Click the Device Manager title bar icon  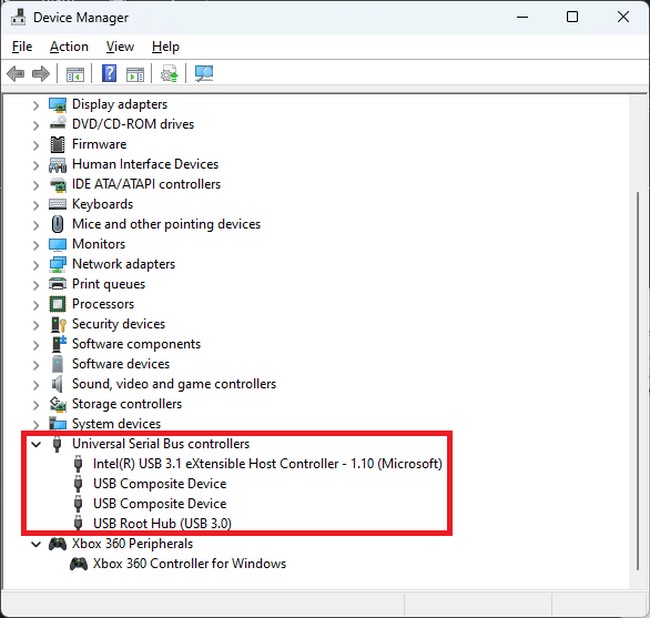(18, 17)
